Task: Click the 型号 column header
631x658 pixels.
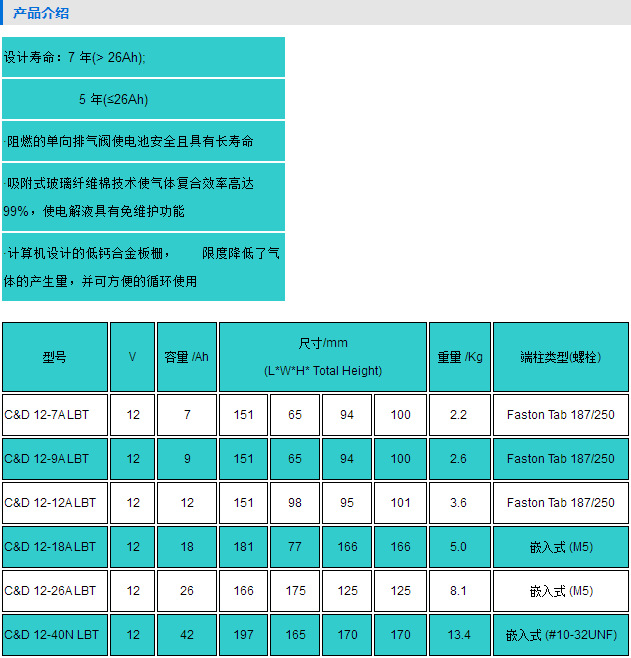Action: [55, 357]
